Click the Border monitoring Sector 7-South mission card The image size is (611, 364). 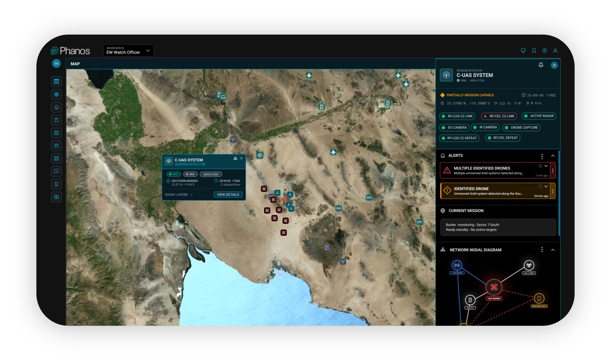click(x=498, y=227)
